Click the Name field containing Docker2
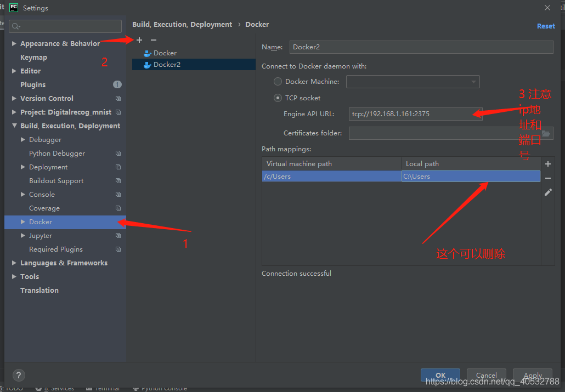This screenshot has height=392, width=565. (x=421, y=47)
